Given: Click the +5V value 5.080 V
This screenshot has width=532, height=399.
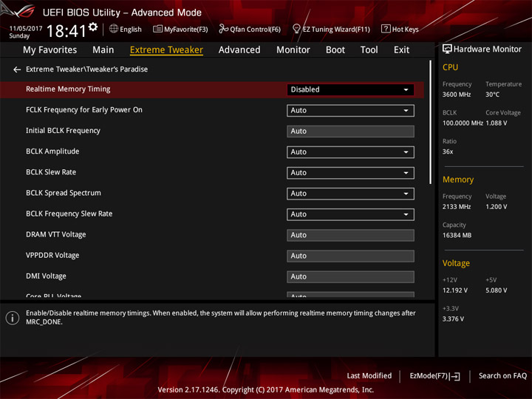Looking at the screenshot, I should coord(497,290).
